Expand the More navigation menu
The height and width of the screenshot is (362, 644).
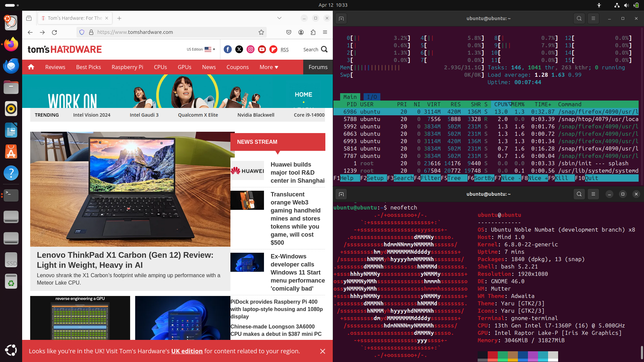coord(269,67)
